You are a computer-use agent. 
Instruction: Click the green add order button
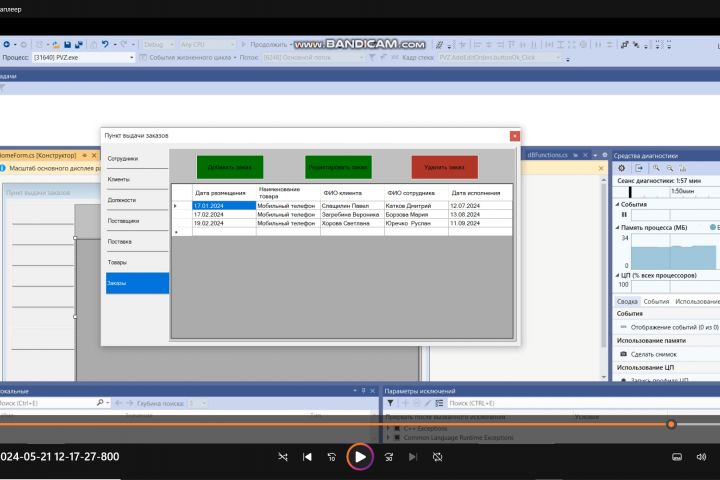tap(230, 167)
